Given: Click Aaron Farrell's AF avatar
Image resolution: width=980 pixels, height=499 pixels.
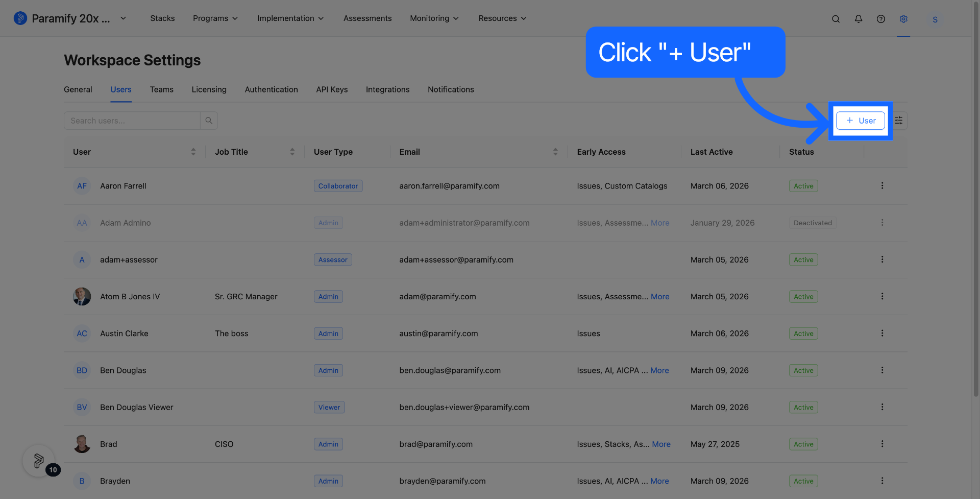Looking at the screenshot, I should (82, 186).
